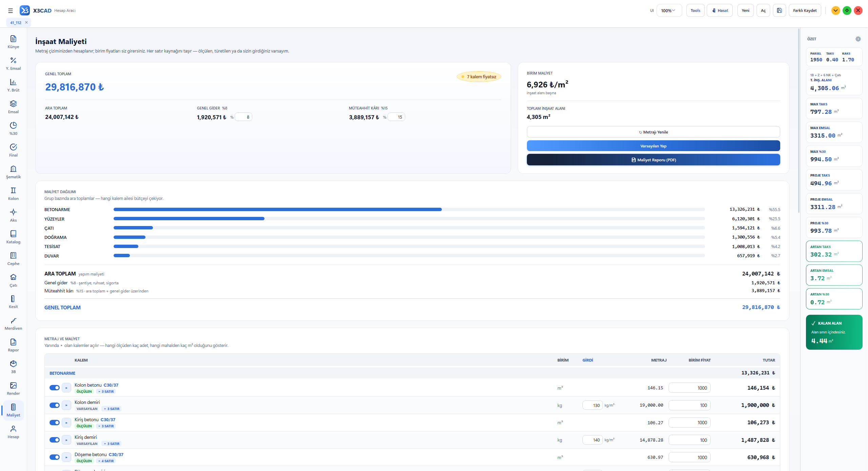Open the Hesap account section
Image resolution: width=868 pixels, height=471 pixels.
[13, 432]
